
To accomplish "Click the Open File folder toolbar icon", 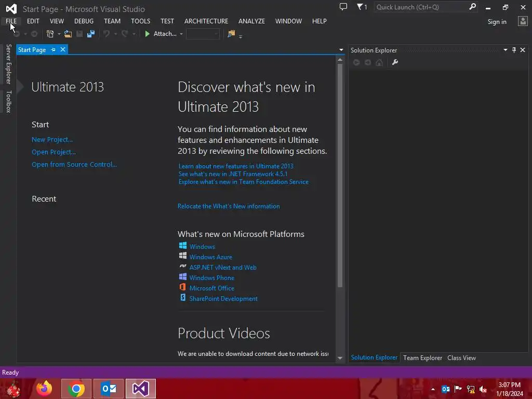I will coord(68,34).
